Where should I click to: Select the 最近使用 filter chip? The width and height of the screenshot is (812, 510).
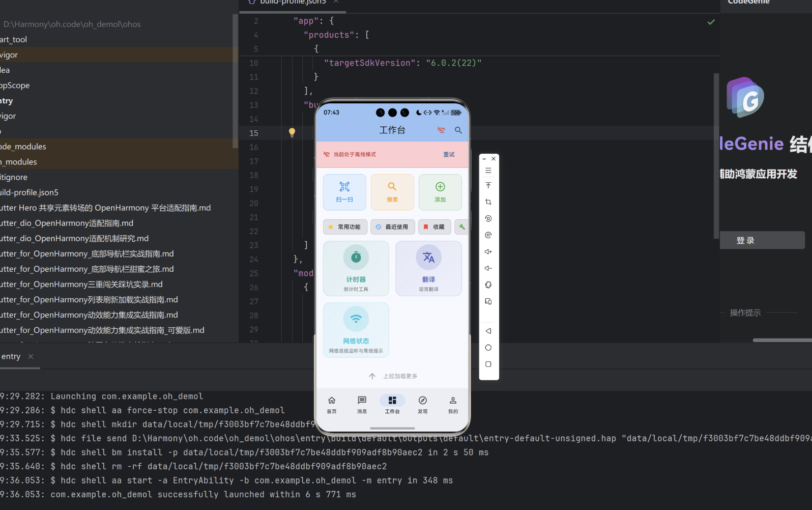pos(392,227)
